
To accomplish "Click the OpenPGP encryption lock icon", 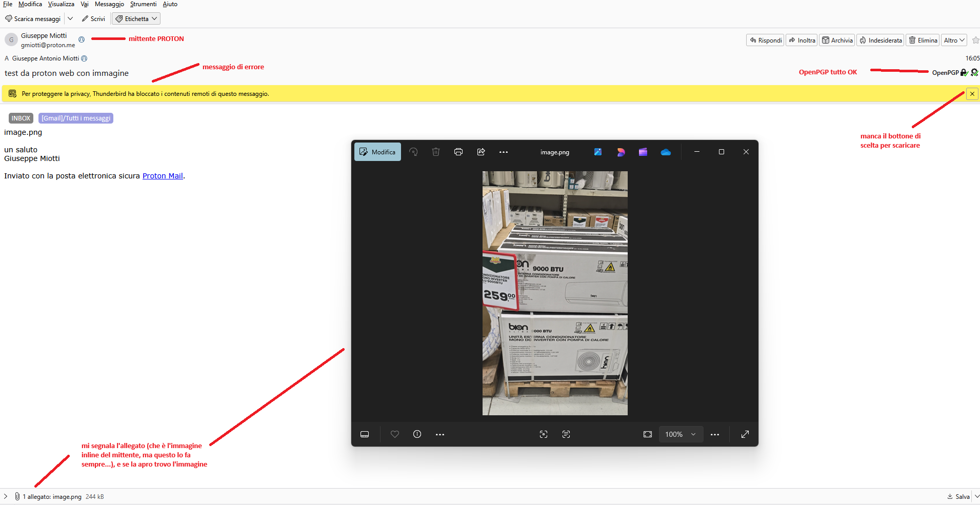I will (964, 73).
